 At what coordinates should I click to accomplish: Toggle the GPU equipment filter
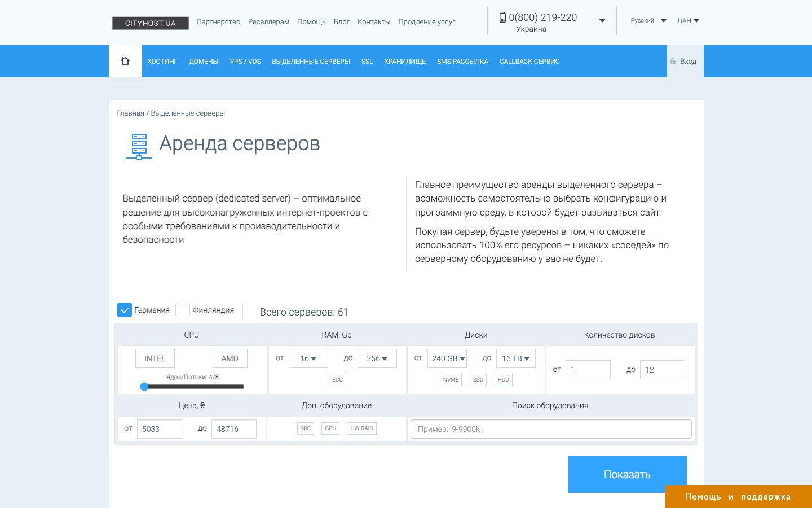point(330,428)
